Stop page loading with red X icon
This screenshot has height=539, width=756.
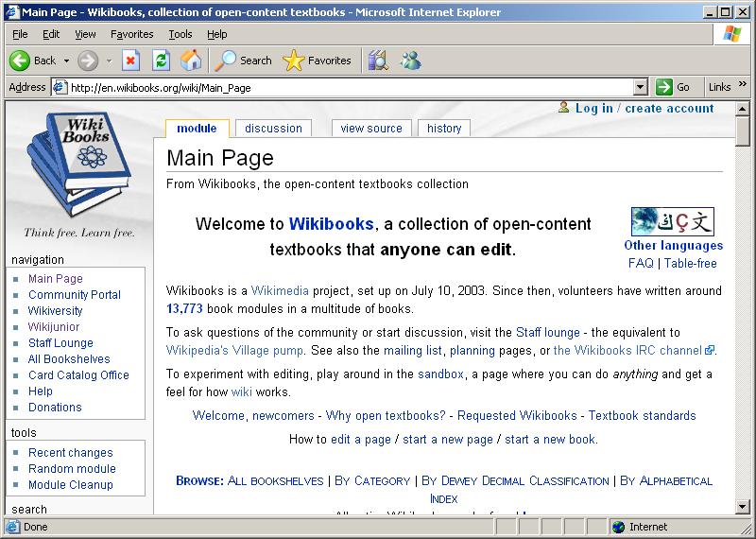click(x=130, y=61)
